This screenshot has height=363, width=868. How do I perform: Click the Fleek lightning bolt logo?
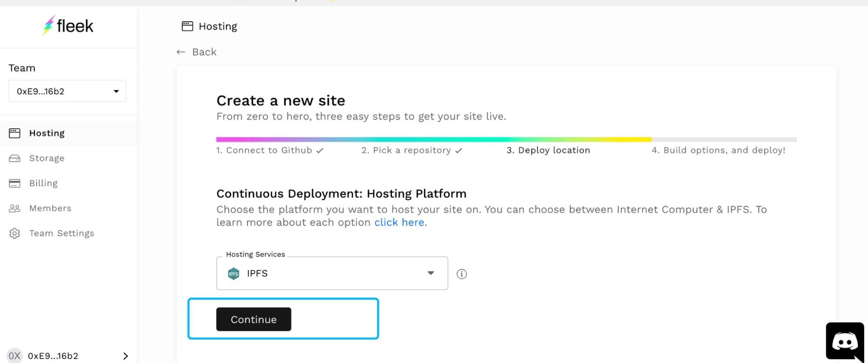[49, 26]
